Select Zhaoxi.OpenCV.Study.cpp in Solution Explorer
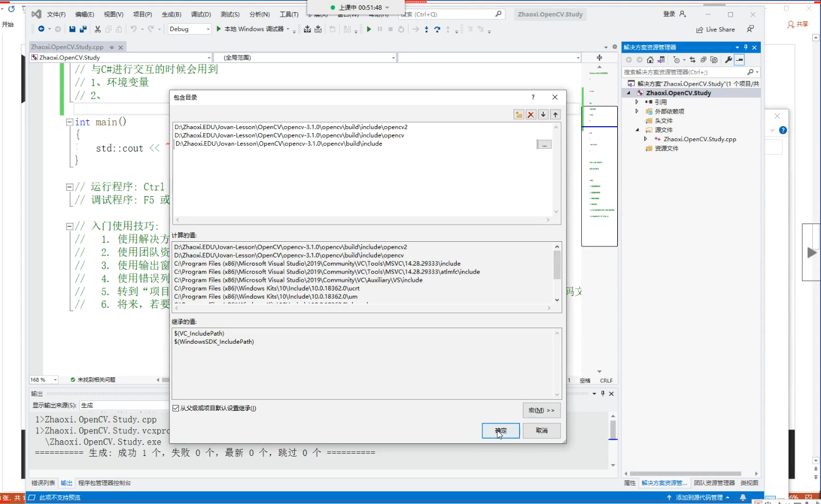 point(699,139)
